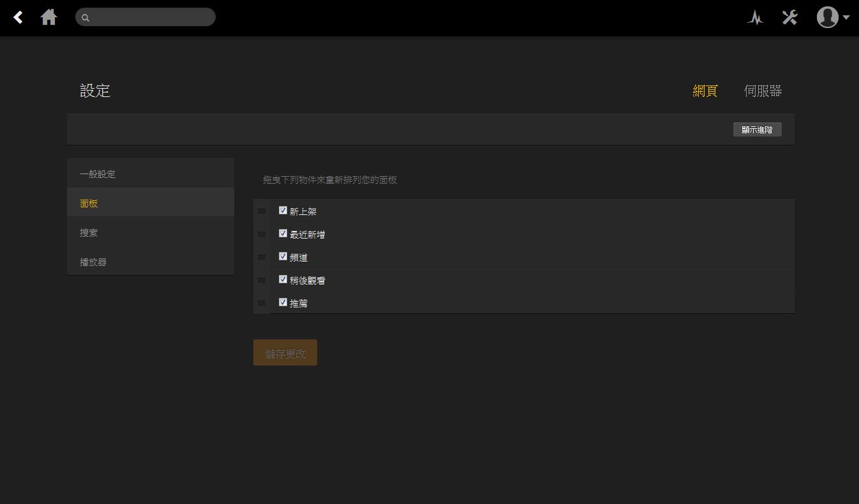This screenshot has height=504, width=859.
Task: Open 搜索 settings in the sidebar
Action: pyautogui.click(x=151, y=232)
